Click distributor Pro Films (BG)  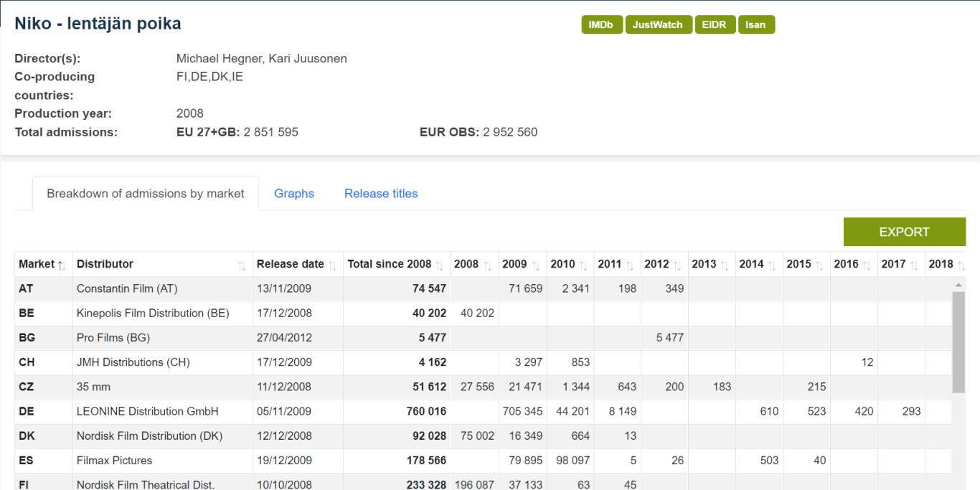[x=113, y=337]
